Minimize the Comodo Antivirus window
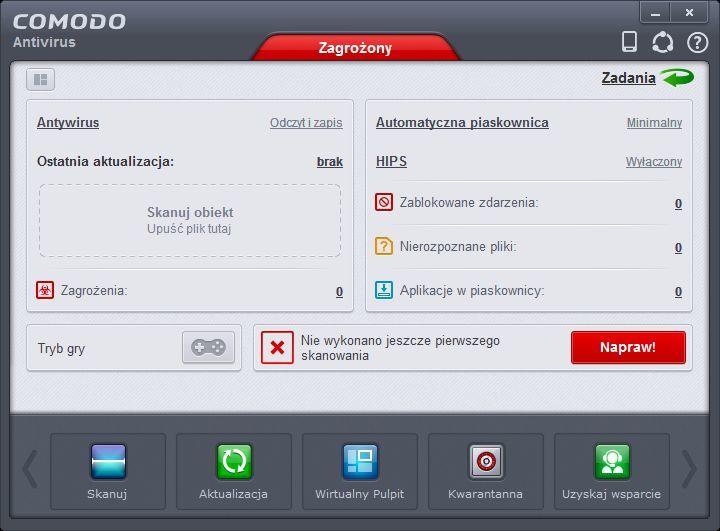 click(656, 13)
